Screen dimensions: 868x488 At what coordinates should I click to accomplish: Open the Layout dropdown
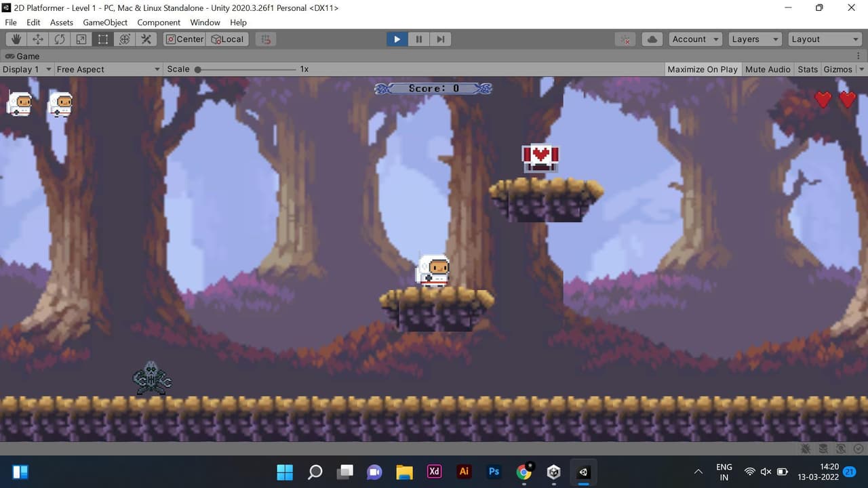(x=825, y=39)
